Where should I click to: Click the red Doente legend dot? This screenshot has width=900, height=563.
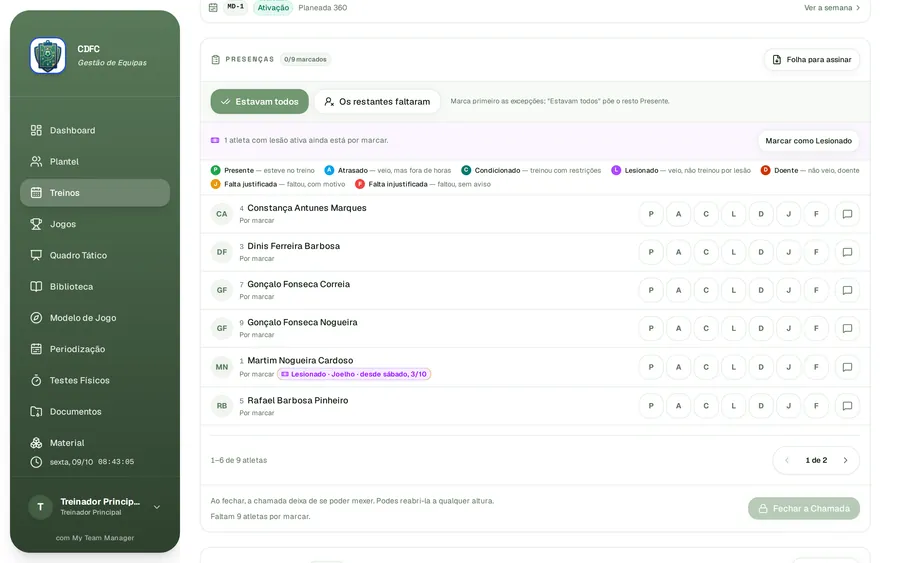[x=765, y=170]
